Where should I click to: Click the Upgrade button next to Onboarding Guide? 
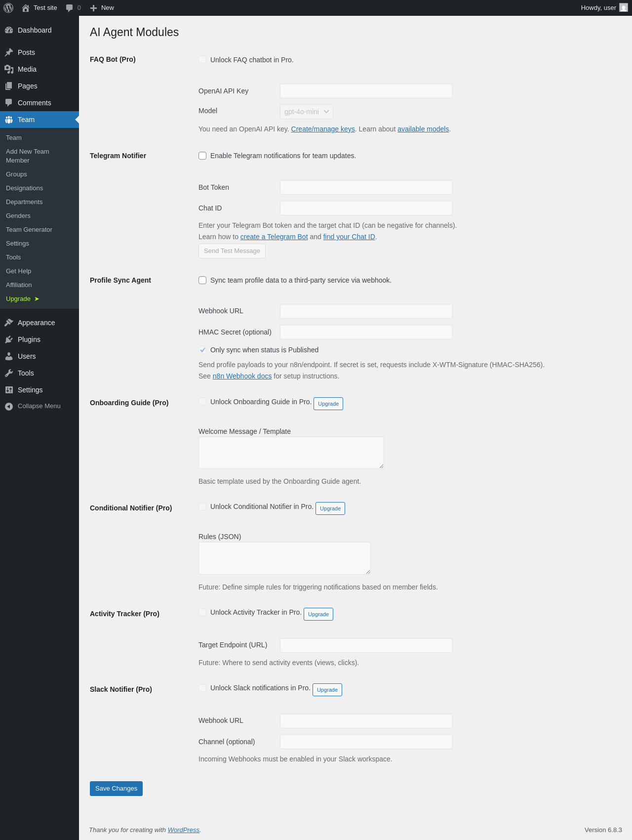[x=328, y=404]
